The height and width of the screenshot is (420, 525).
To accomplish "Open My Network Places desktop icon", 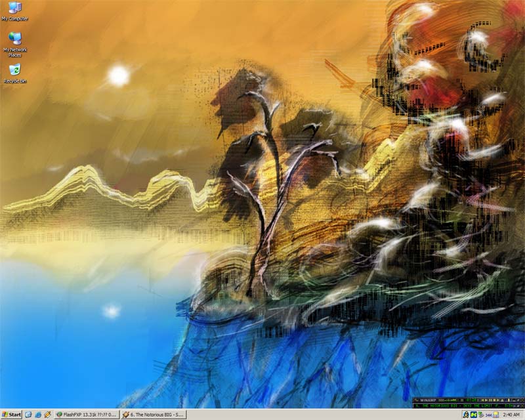I will [x=14, y=45].
